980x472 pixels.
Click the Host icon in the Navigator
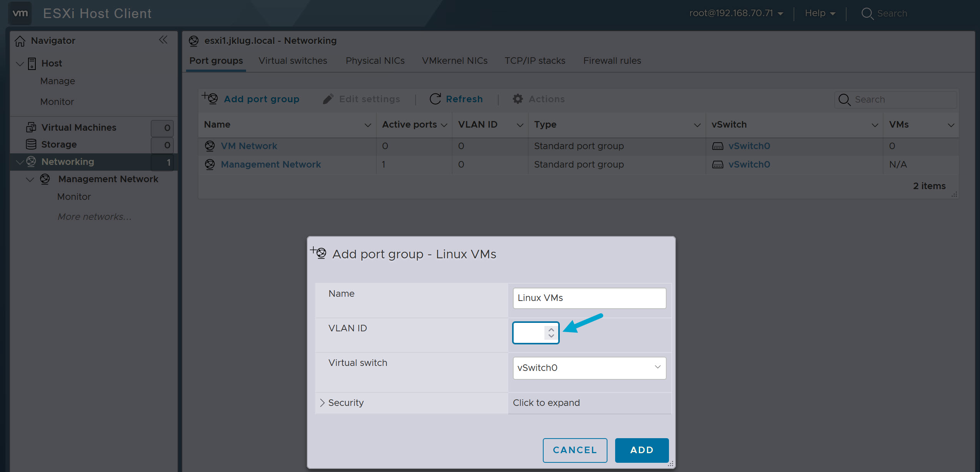coord(31,63)
